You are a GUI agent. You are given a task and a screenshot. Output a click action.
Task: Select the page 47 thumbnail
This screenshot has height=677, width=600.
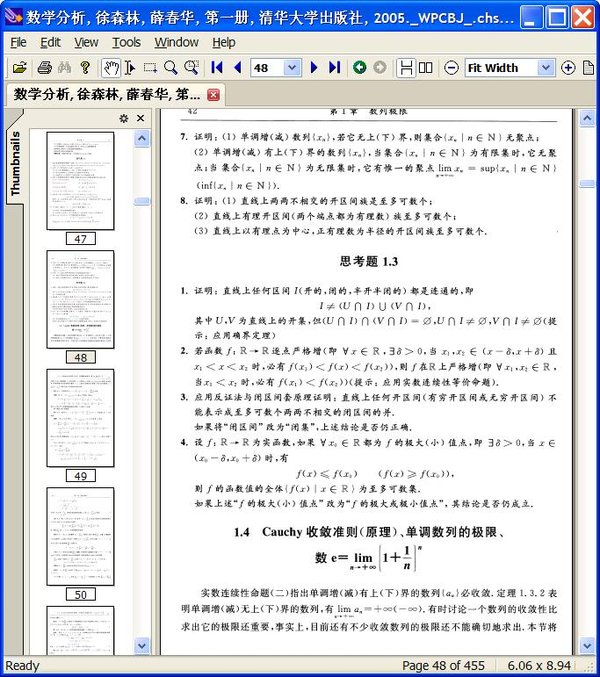point(80,181)
